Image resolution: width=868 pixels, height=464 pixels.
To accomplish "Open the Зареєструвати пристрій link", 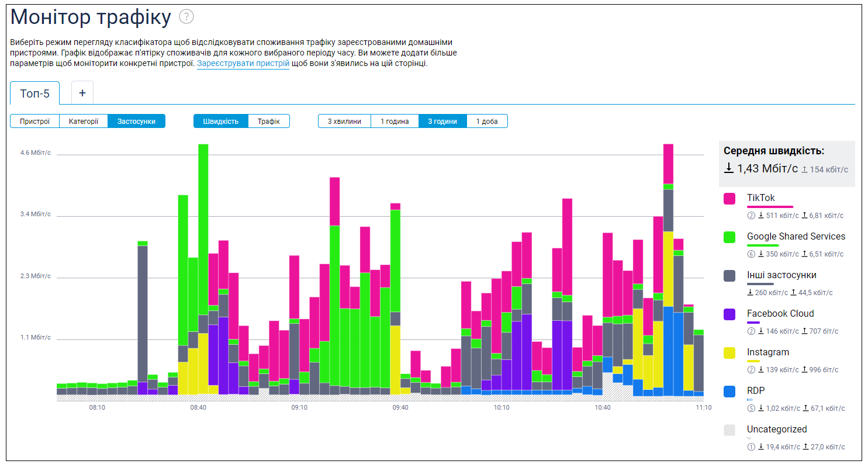I will pos(243,64).
